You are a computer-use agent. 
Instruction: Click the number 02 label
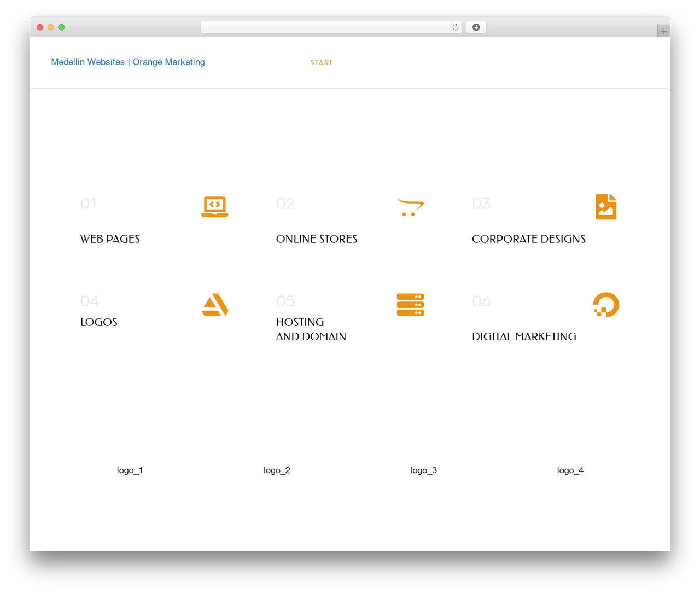pyautogui.click(x=285, y=204)
